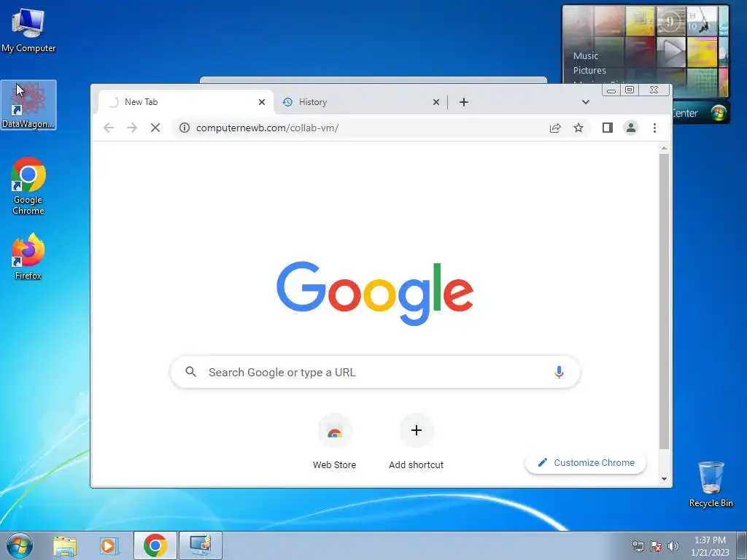Screen dimensions: 747x560
Task: Open Windows Explorer from taskbar
Action: (x=65, y=546)
